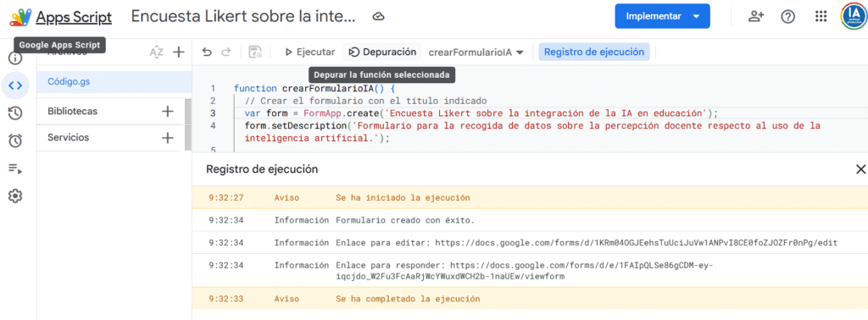Add a library with Bibliotecas plus
Image resolution: width=868 pixels, height=320 pixels.
[168, 111]
